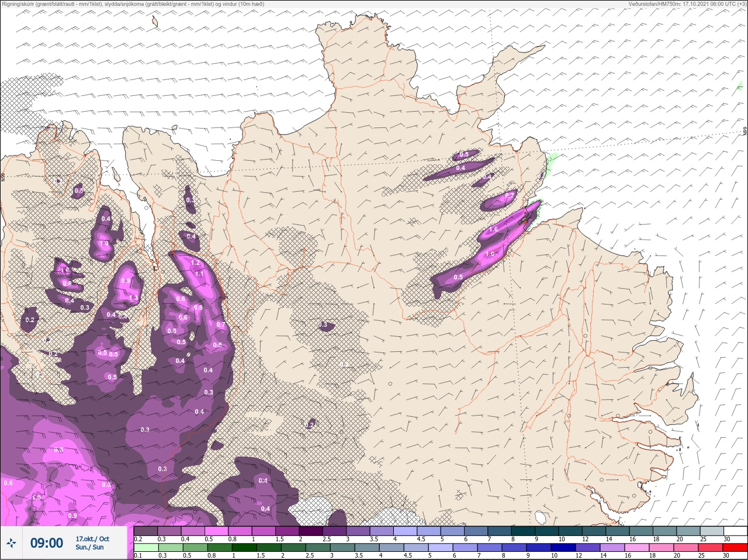Select the dark green lower legend swatch at 1
The width and height of the screenshot is (748, 560).
tap(244, 548)
